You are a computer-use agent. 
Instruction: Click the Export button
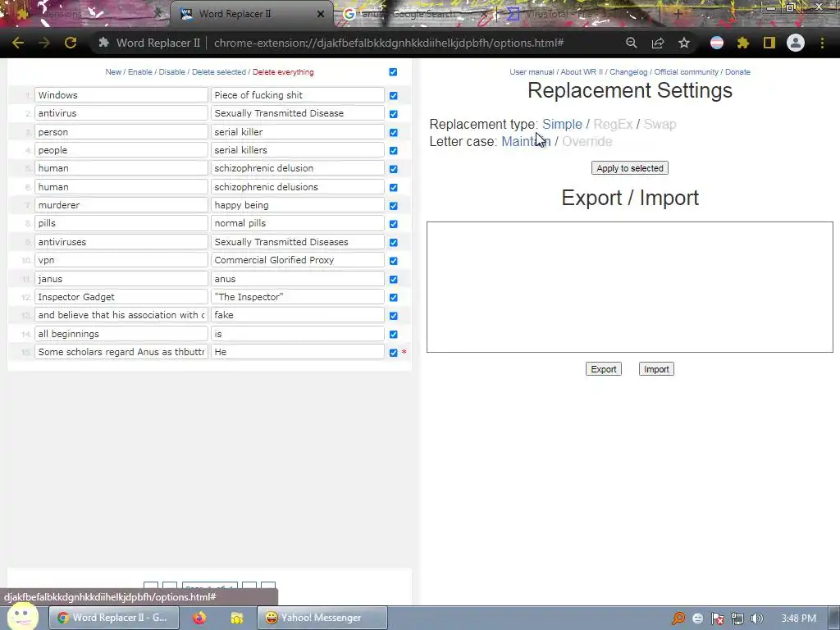603,369
